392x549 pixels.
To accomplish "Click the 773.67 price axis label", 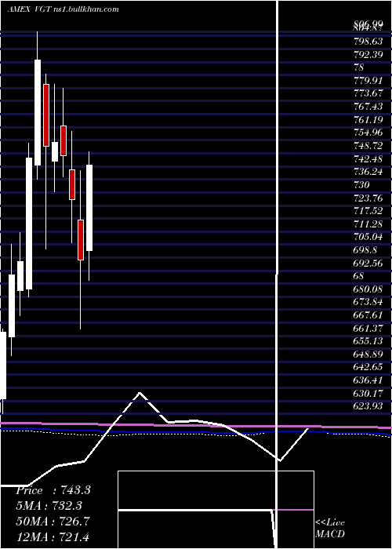I will [368, 94].
